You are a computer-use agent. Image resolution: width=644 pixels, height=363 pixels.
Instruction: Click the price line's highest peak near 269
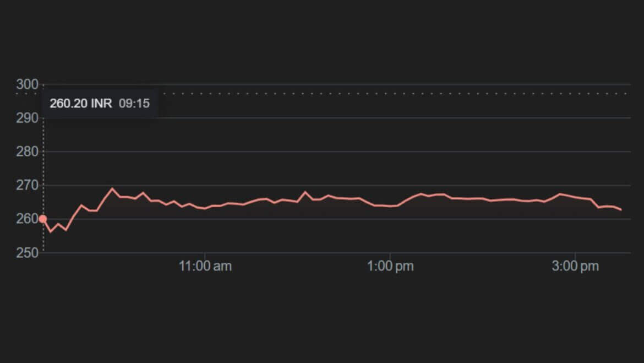coord(112,188)
